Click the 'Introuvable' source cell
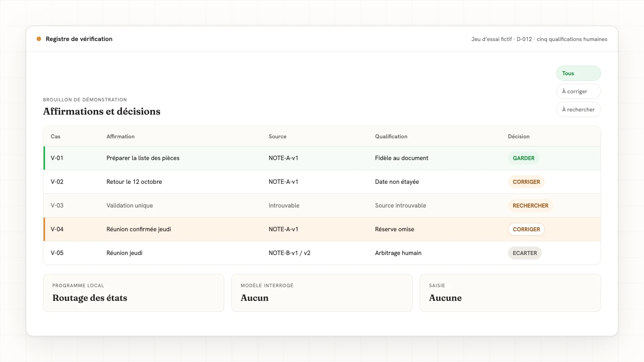Viewport: 644px width, 362px height. (x=284, y=206)
